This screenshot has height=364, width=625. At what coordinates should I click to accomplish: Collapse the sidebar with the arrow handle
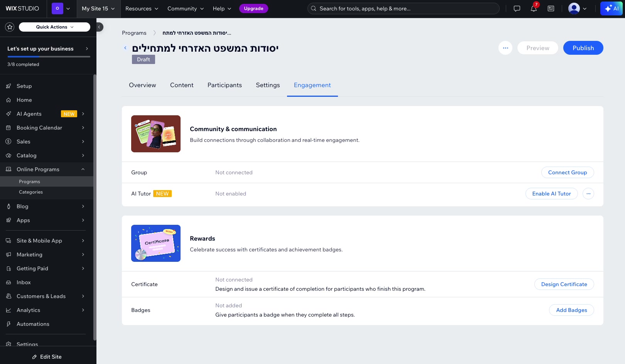[100, 27]
